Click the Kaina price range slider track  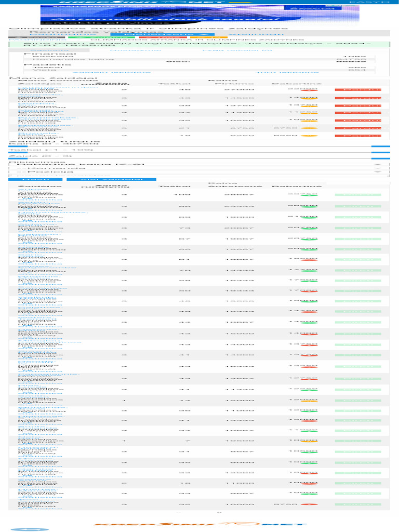coord(199,146)
